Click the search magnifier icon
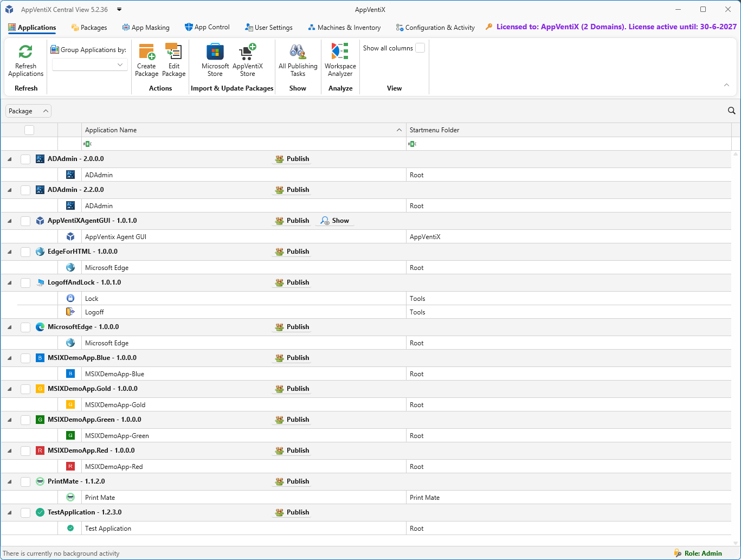The width and height of the screenshot is (741, 560). (731, 111)
